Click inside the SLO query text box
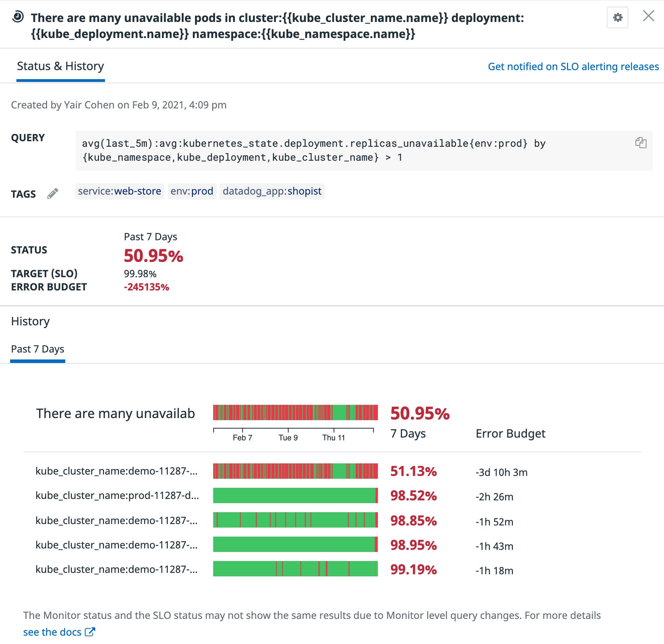The height and width of the screenshot is (644, 664). coord(314,150)
